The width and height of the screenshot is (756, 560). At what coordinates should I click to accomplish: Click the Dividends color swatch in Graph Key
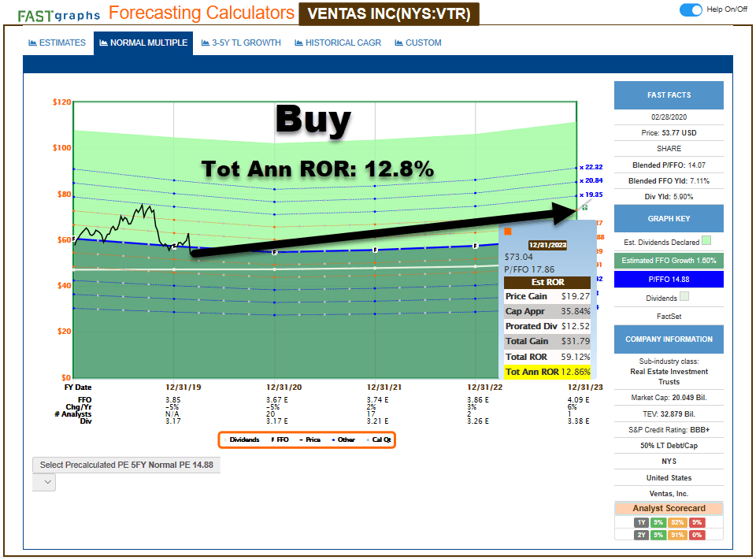[x=684, y=296]
